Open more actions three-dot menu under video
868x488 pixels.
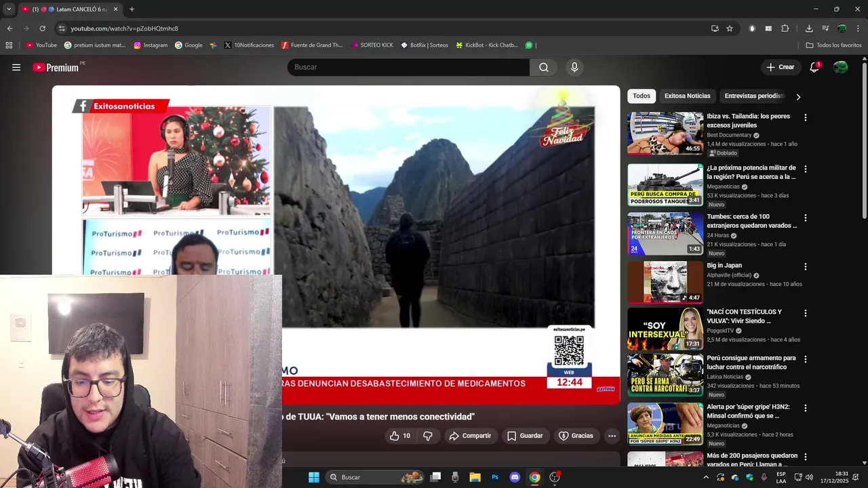pyautogui.click(x=612, y=436)
